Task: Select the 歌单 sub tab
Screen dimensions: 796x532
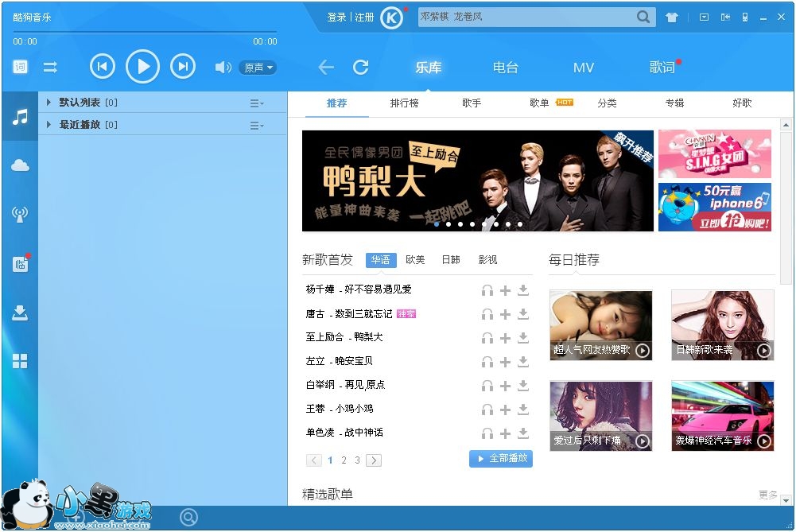Action: tap(539, 103)
